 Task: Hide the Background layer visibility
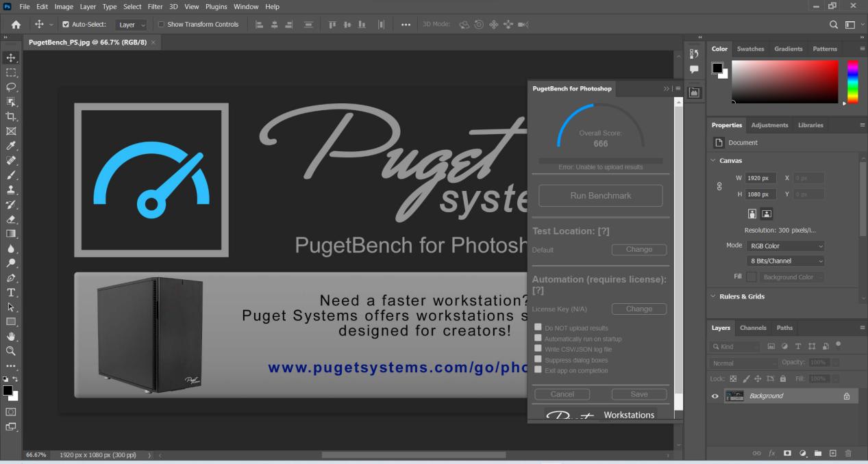715,396
